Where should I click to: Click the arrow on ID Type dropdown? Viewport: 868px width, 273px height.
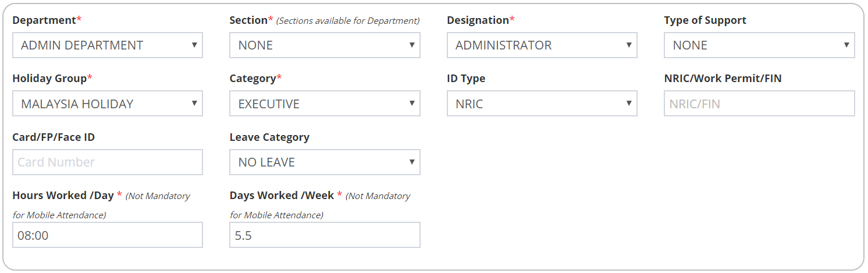(x=629, y=104)
